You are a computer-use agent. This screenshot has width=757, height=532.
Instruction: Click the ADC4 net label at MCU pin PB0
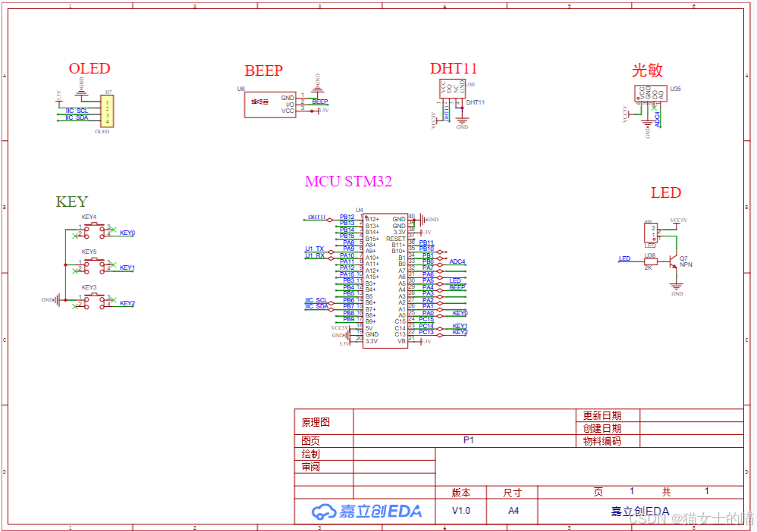[457, 262]
